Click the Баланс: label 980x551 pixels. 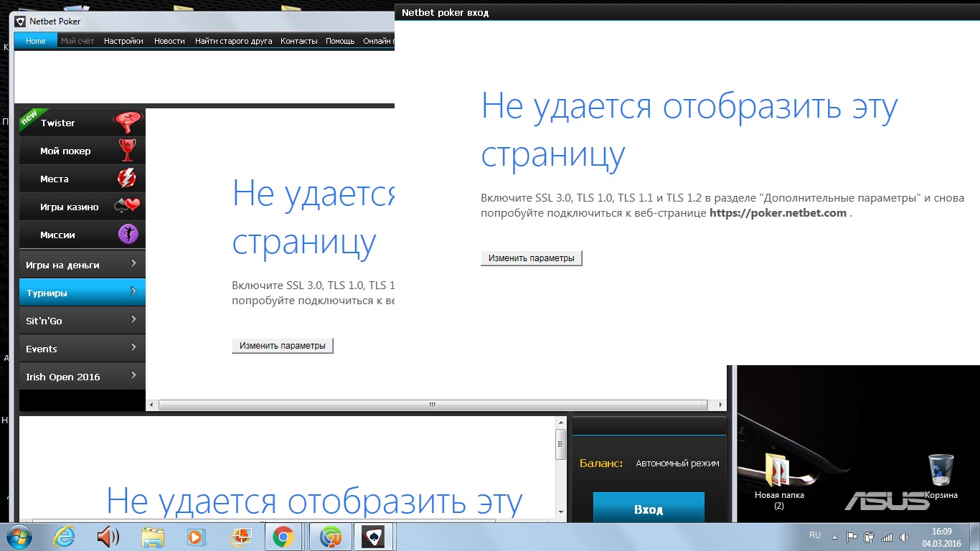coord(601,463)
